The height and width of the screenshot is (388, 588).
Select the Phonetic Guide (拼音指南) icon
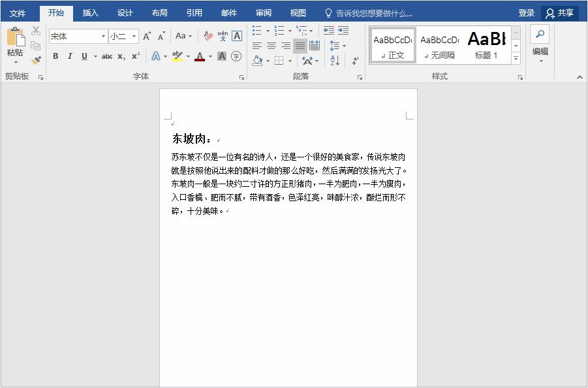(223, 35)
